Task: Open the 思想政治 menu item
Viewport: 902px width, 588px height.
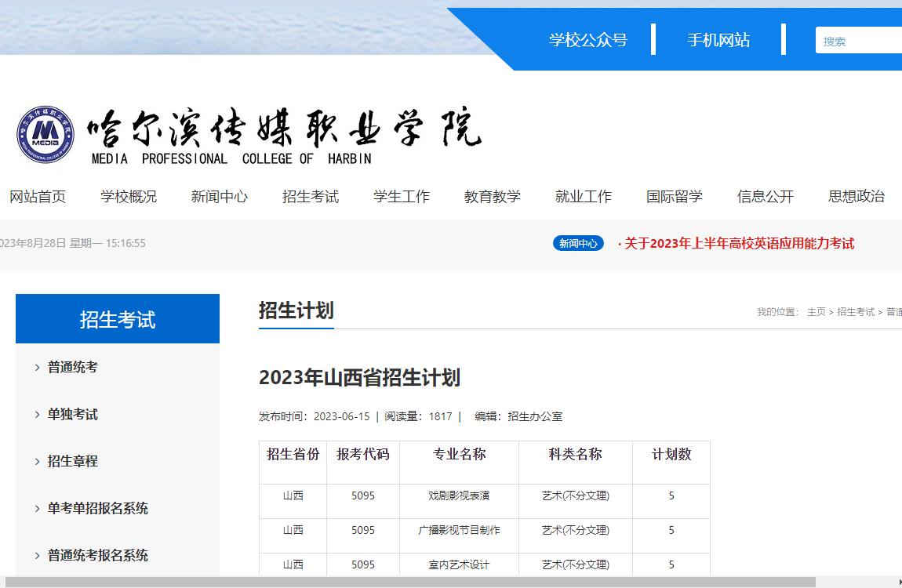Action: [x=856, y=197]
